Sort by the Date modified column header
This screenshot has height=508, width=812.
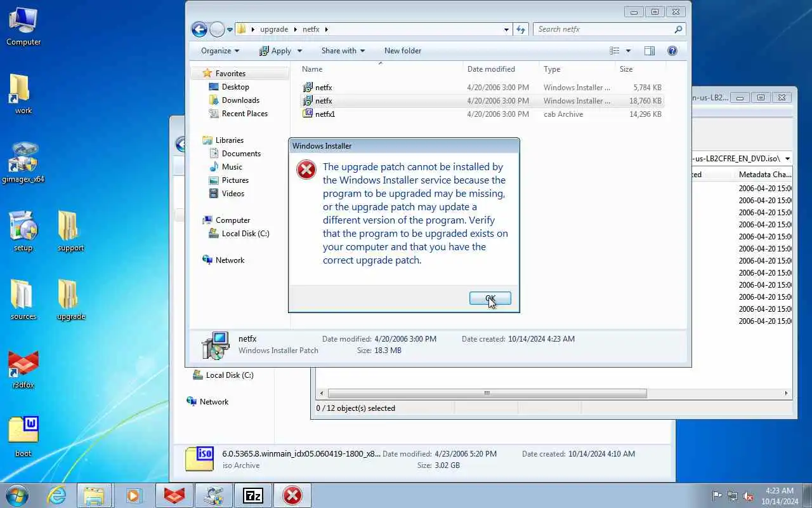coord(501,69)
